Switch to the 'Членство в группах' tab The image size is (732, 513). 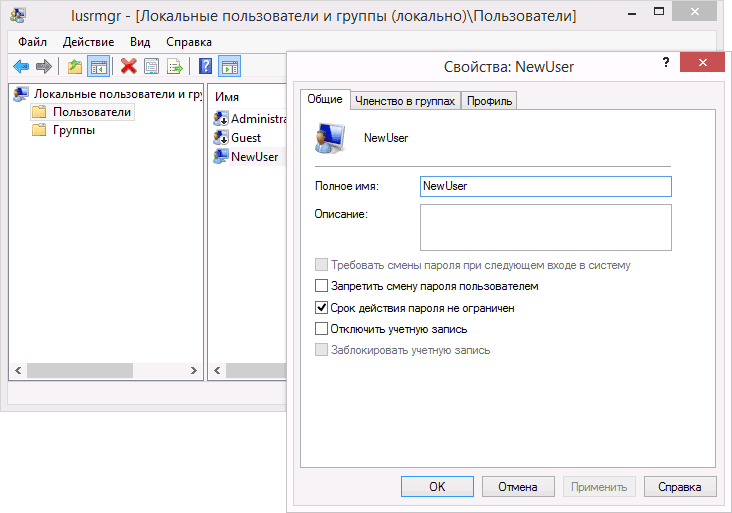point(404,101)
